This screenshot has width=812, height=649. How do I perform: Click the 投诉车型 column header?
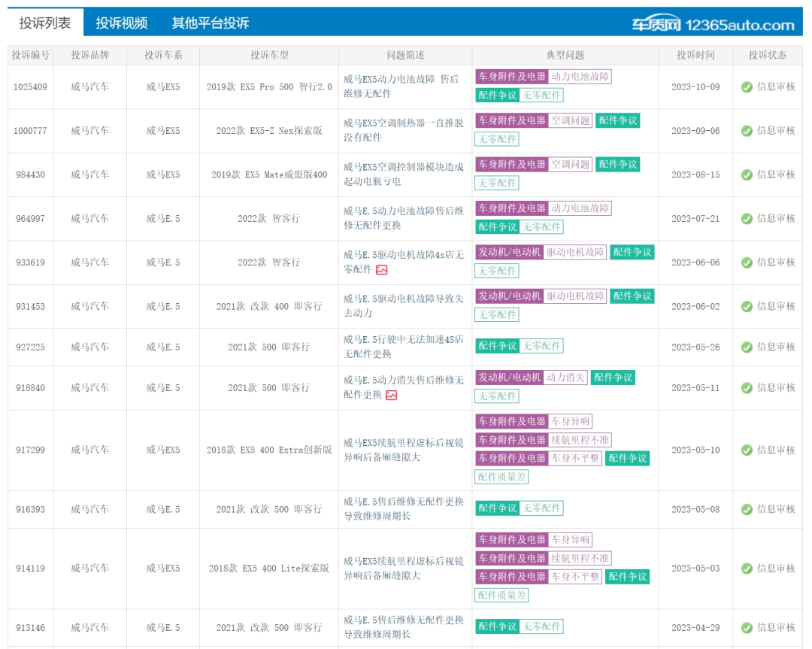click(x=269, y=56)
